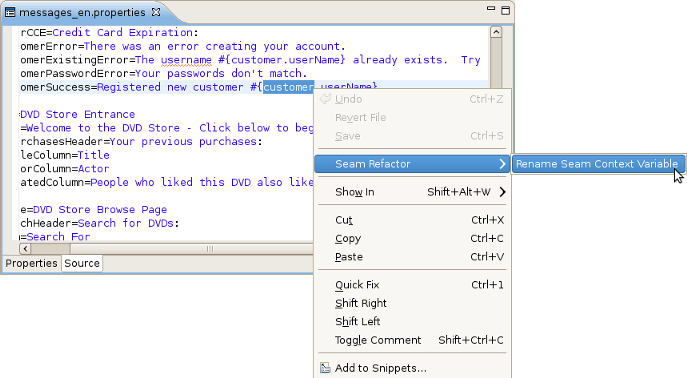Choose Quick Fix in context menu
Image resolution: width=687 pixels, height=378 pixels.
[412, 285]
